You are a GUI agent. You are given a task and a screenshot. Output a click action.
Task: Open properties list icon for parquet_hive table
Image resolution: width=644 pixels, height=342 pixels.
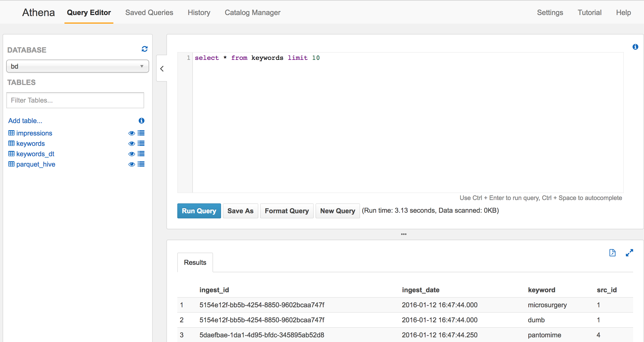pos(141,164)
